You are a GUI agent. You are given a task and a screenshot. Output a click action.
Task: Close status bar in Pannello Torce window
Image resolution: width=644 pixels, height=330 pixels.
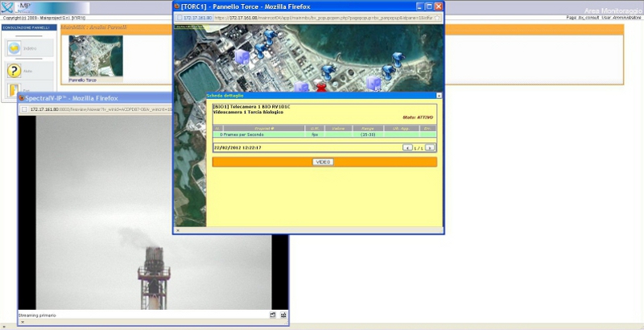[177, 231]
